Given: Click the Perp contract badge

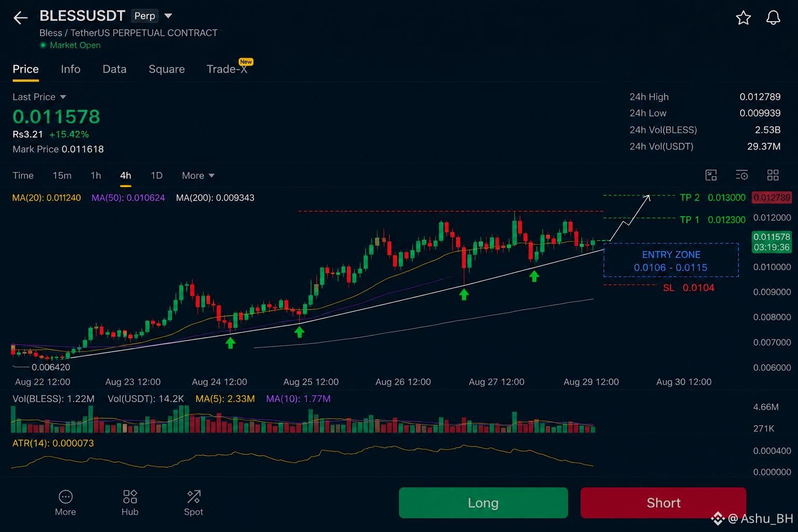Looking at the screenshot, I should (x=144, y=16).
